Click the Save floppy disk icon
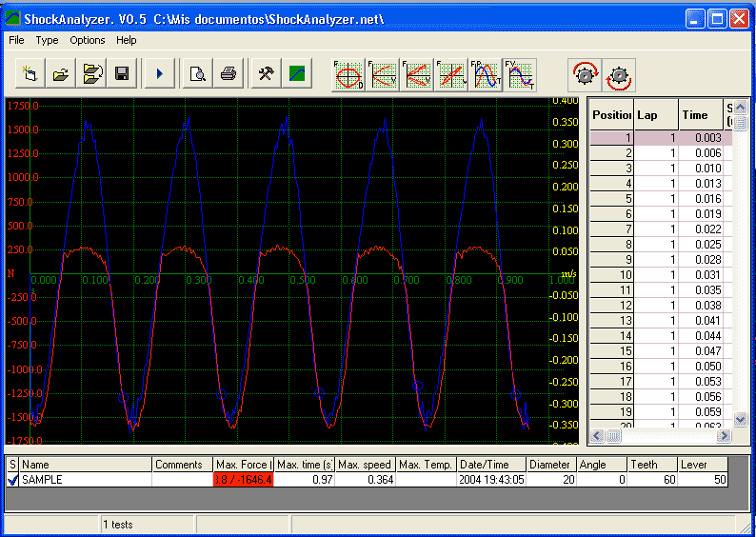This screenshot has height=537, width=756. click(x=122, y=73)
